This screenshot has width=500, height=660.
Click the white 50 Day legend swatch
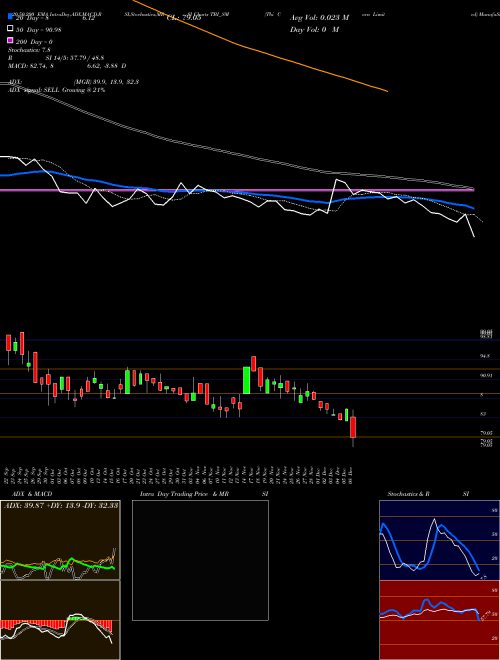tap(10, 29)
